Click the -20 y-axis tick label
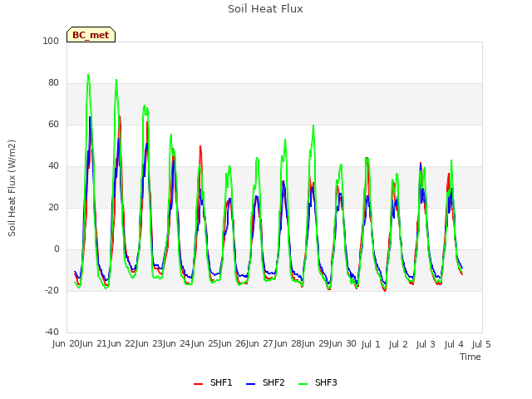 coord(52,291)
